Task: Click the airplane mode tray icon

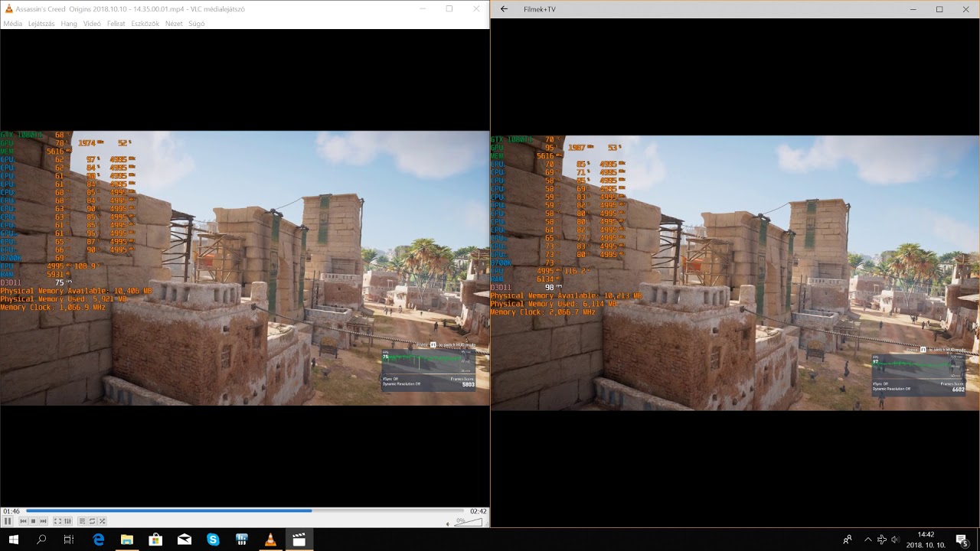Action: (x=881, y=540)
